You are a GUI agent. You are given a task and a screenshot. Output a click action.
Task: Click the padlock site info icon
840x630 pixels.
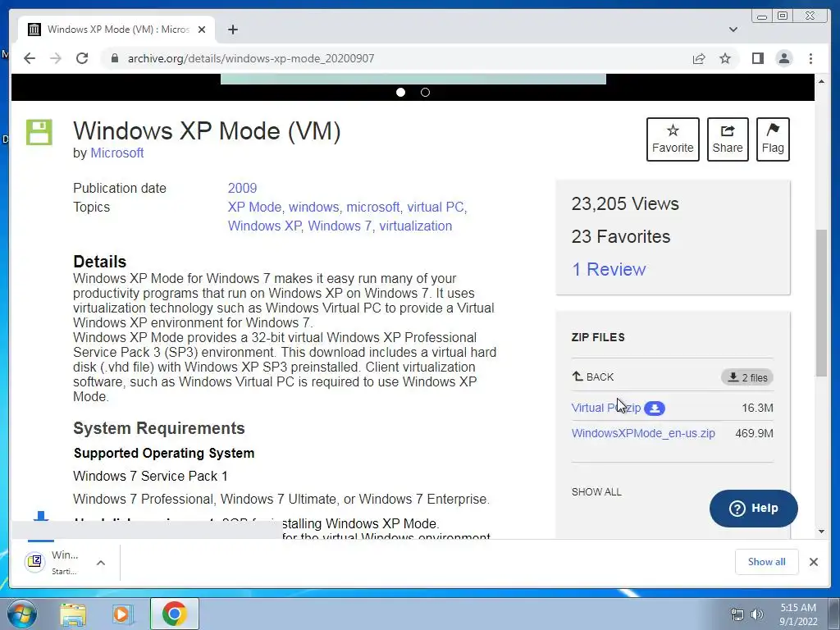[114, 58]
